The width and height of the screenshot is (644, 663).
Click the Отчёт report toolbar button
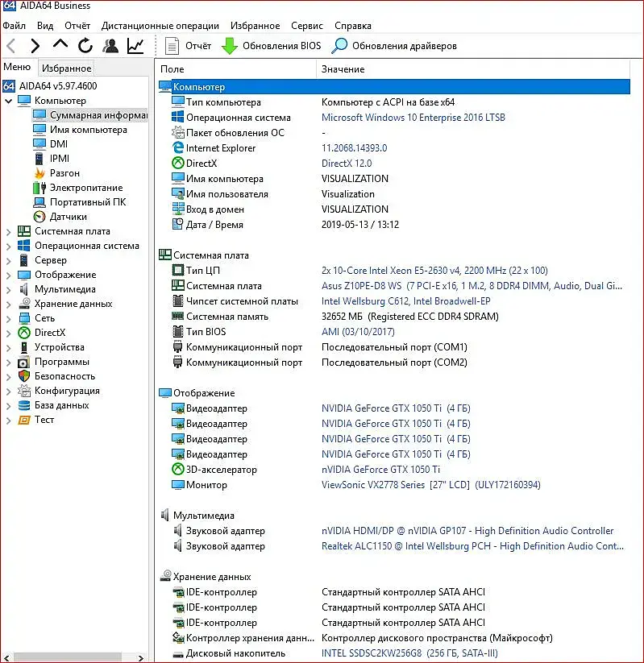coord(189,46)
